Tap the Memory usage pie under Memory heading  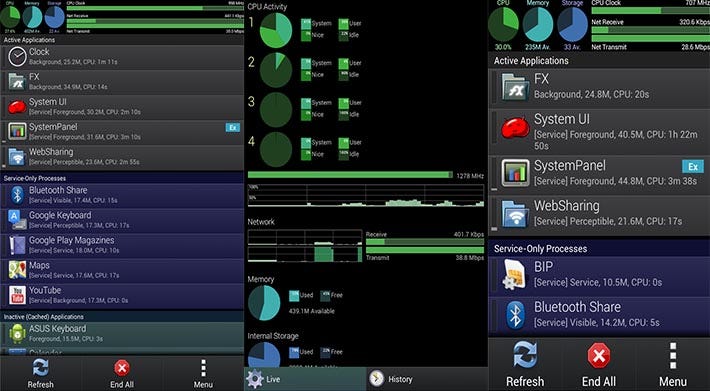pos(264,303)
